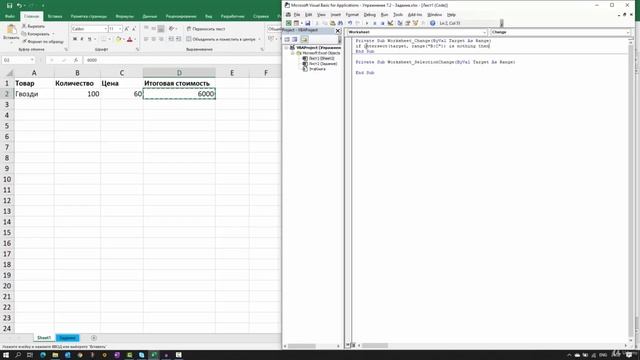Image resolution: width=640 pixels, height=360 pixels.
Task: Click the Save icon in VBA toolbar
Action: coord(308,23)
